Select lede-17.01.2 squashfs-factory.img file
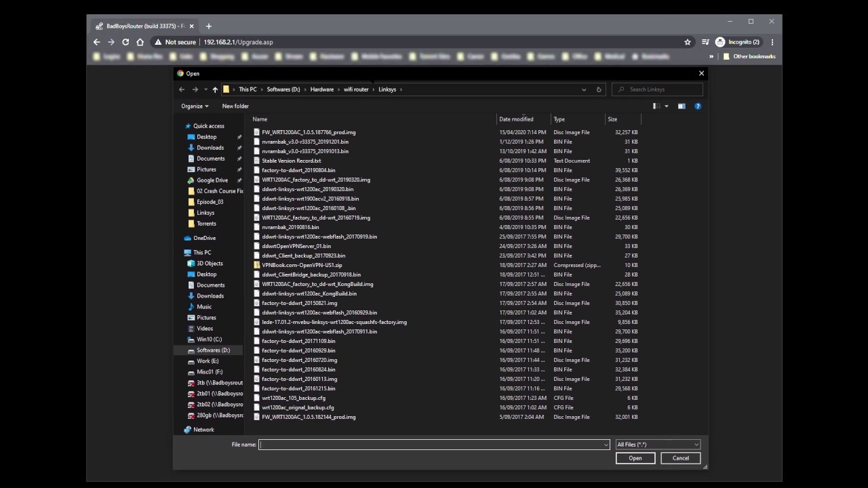Image resolution: width=868 pixels, height=488 pixels. (x=334, y=322)
